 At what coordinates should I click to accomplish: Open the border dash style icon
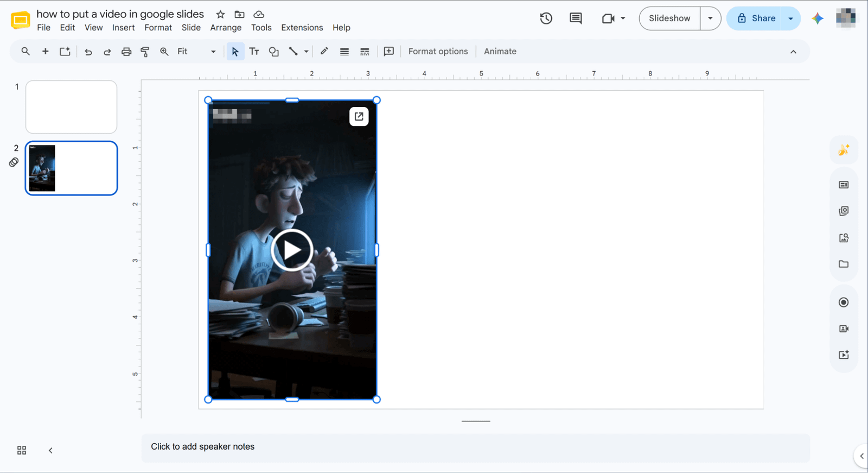tap(365, 52)
